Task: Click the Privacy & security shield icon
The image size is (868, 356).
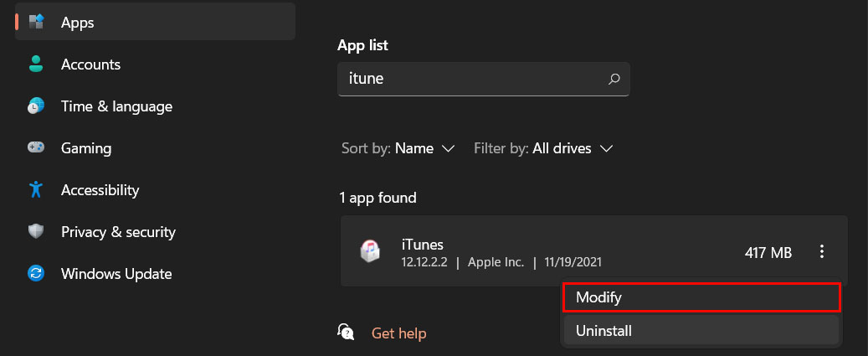Action: 36,231
